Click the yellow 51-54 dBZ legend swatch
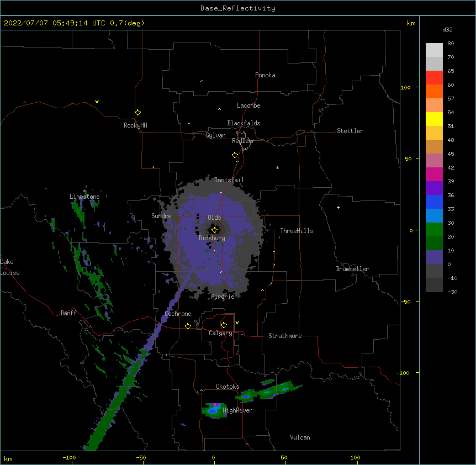Image resolution: width=476 pixels, height=465 pixels. tap(434, 119)
